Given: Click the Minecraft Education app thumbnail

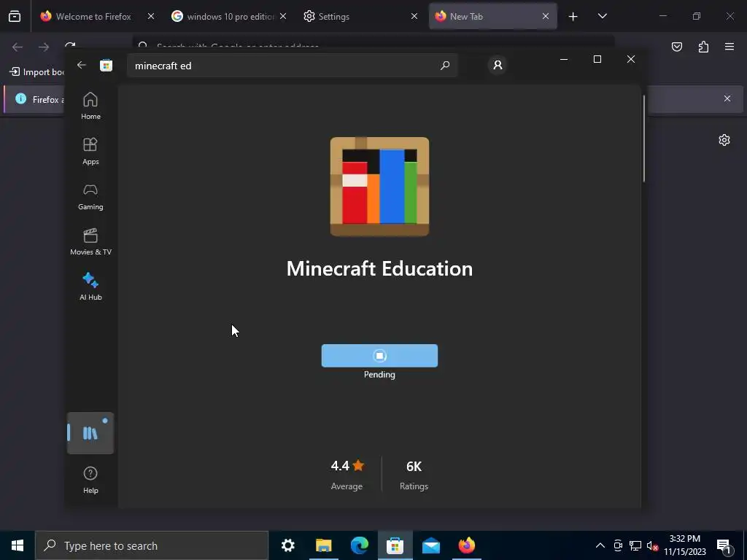Looking at the screenshot, I should click(379, 187).
